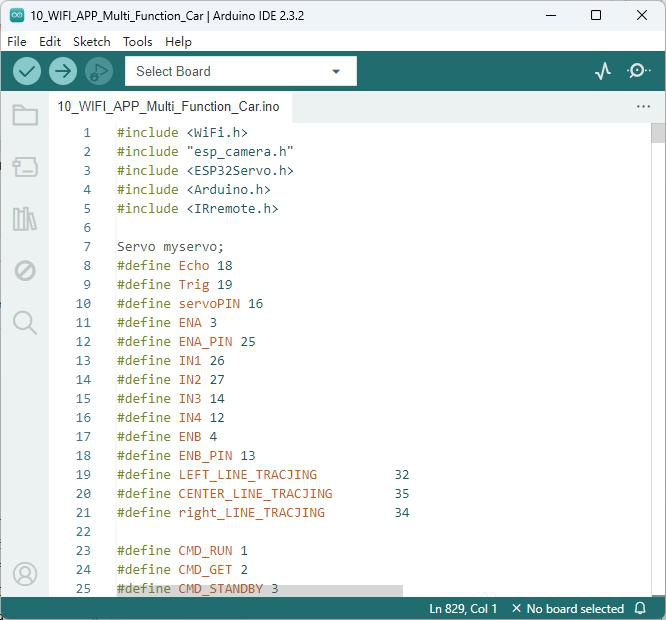Click the #define CMD_RUN 1 line
Screen dimensions: 666x620
[x=182, y=550]
